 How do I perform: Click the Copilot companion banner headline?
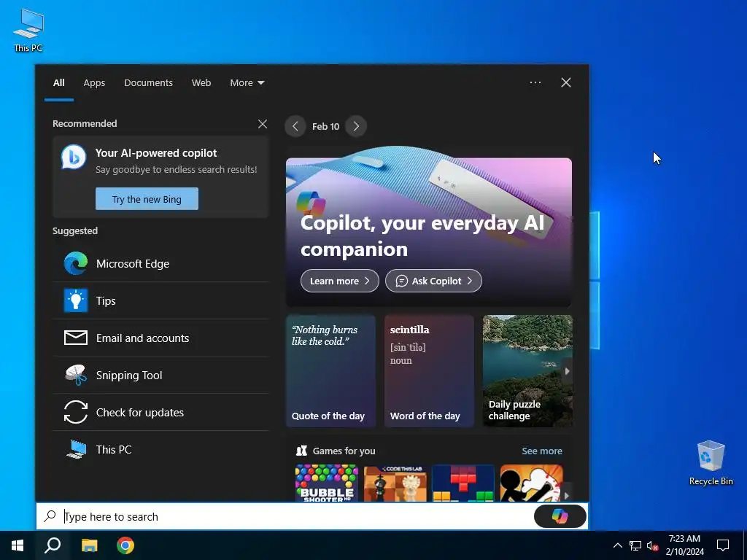(x=422, y=236)
